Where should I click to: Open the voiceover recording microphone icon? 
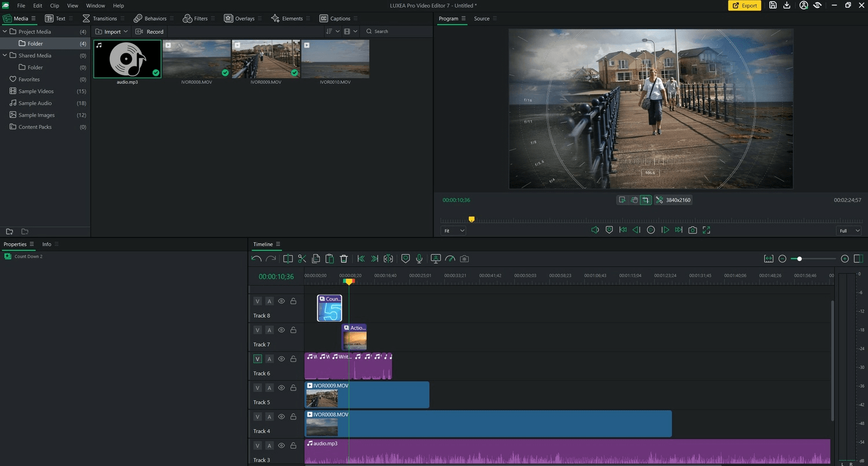click(x=419, y=259)
